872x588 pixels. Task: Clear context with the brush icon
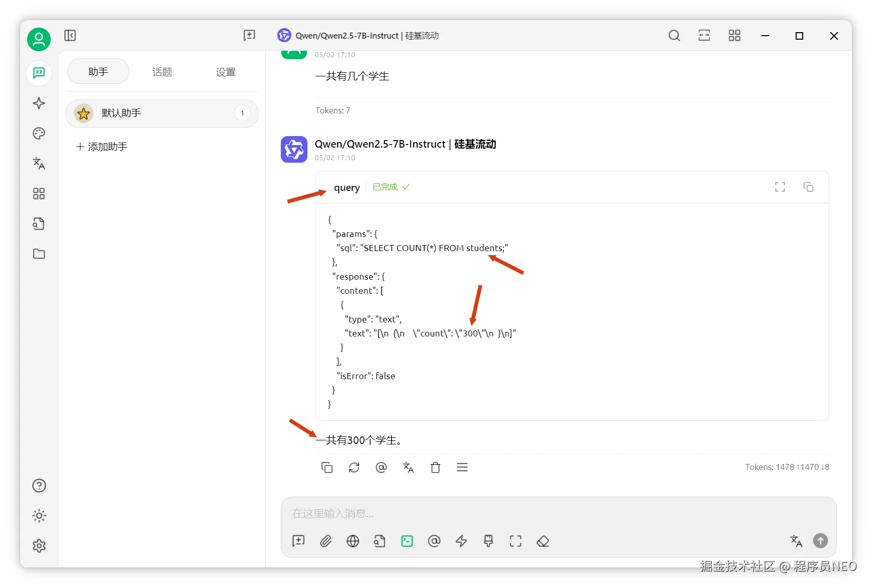(488, 541)
